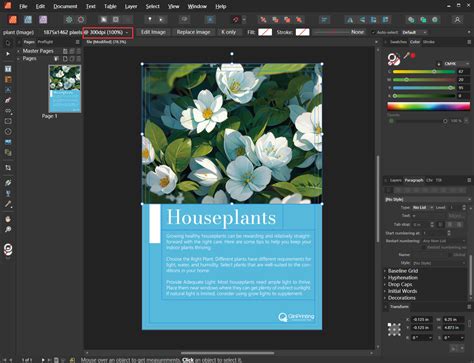Click the Replace Image button

(193, 32)
